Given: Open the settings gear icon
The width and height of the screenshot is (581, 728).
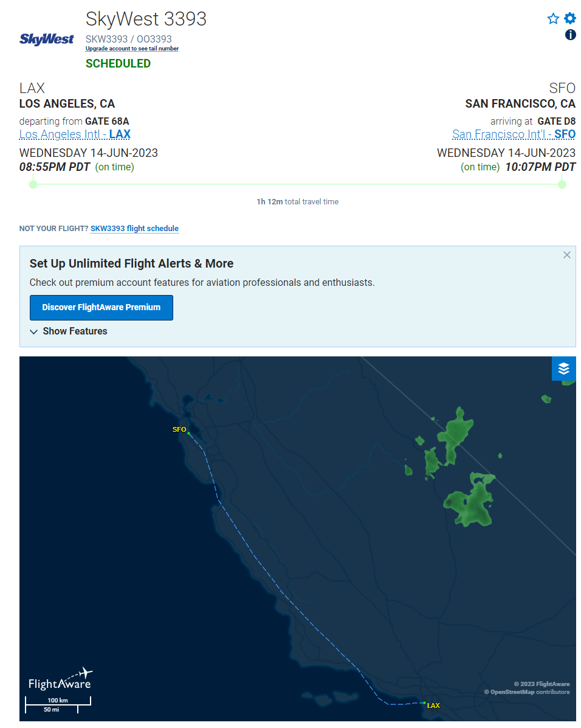Looking at the screenshot, I should click(570, 19).
